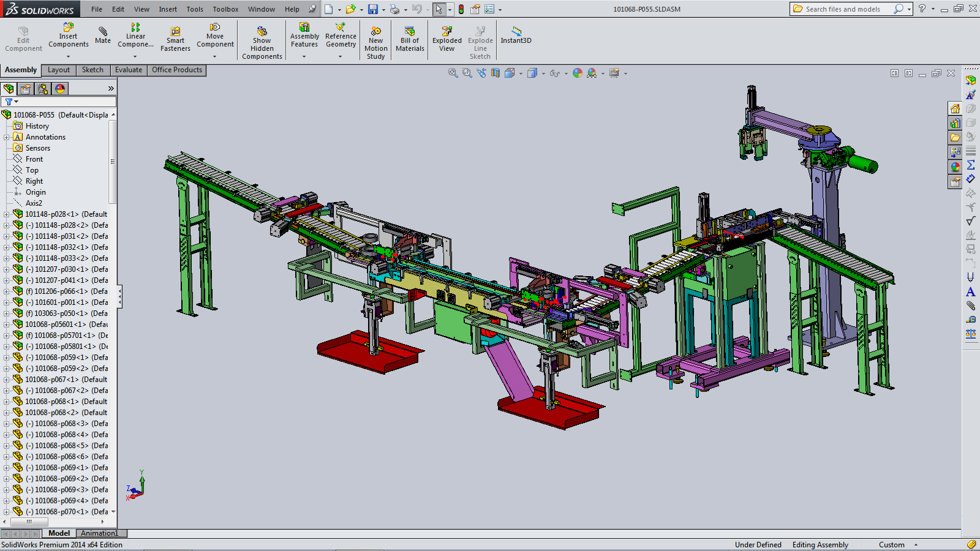Click DisplayManager tab icon
Screen dimensions: 980x551
[60, 89]
